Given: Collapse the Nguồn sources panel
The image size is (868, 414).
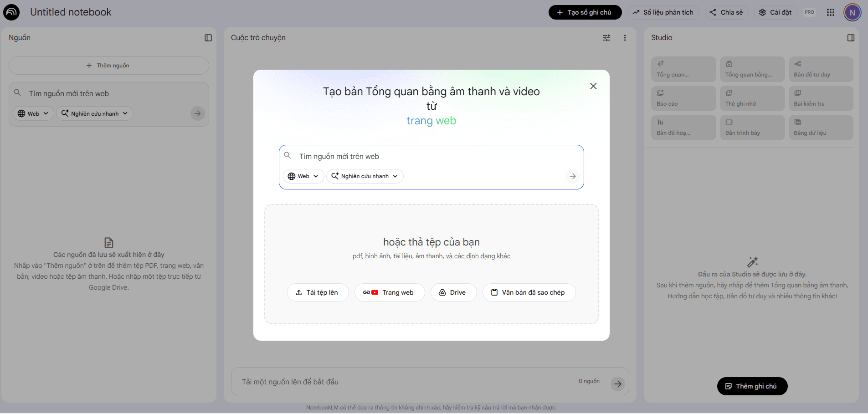Looking at the screenshot, I should [208, 38].
